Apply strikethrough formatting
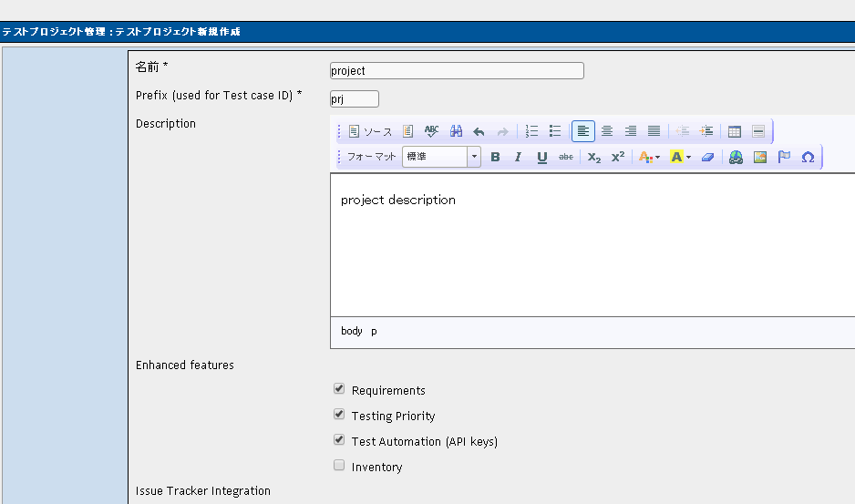The height and width of the screenshot is (504, 855). coord(566,157)
